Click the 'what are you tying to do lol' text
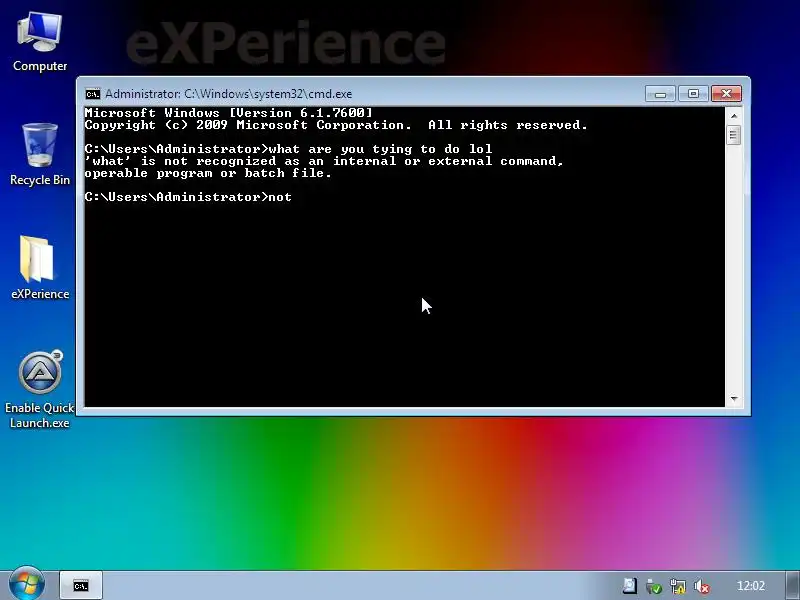Screen dimensions: 800x600 [x=380, y=149]
